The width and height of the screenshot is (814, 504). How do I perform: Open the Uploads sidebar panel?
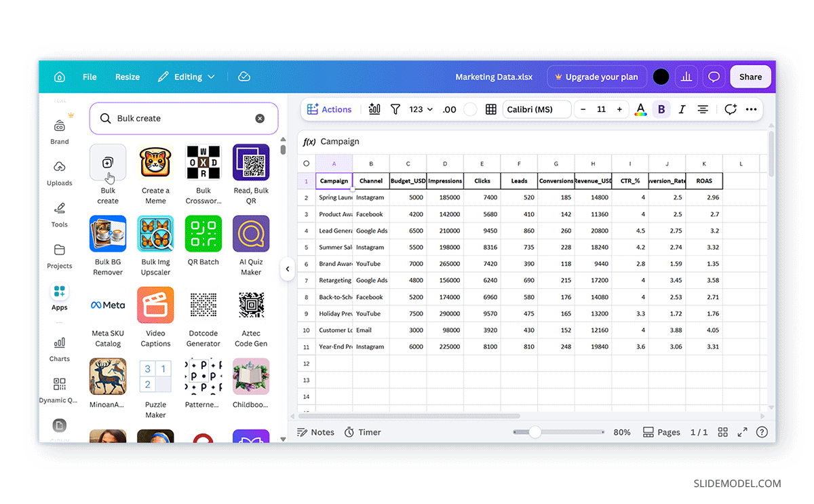point(60,173)
